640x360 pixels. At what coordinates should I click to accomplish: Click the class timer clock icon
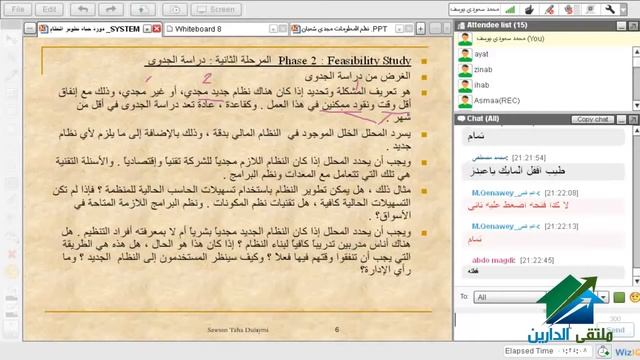(x=603, y=351)
